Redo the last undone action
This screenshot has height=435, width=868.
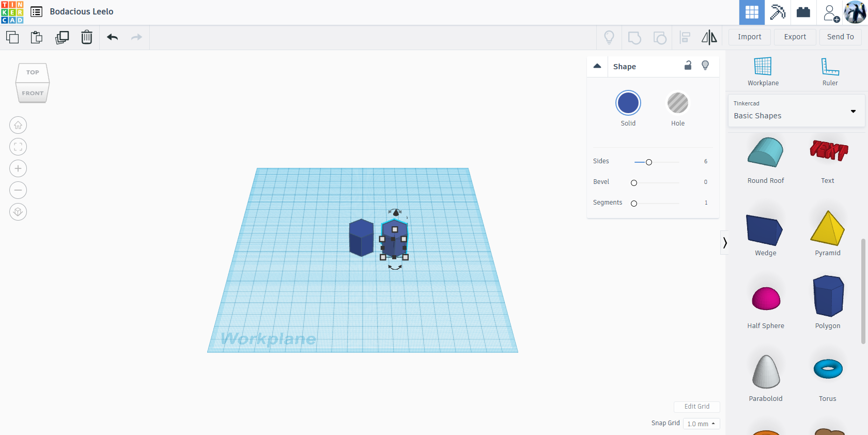pyautogui.click(x=136, y=37)
